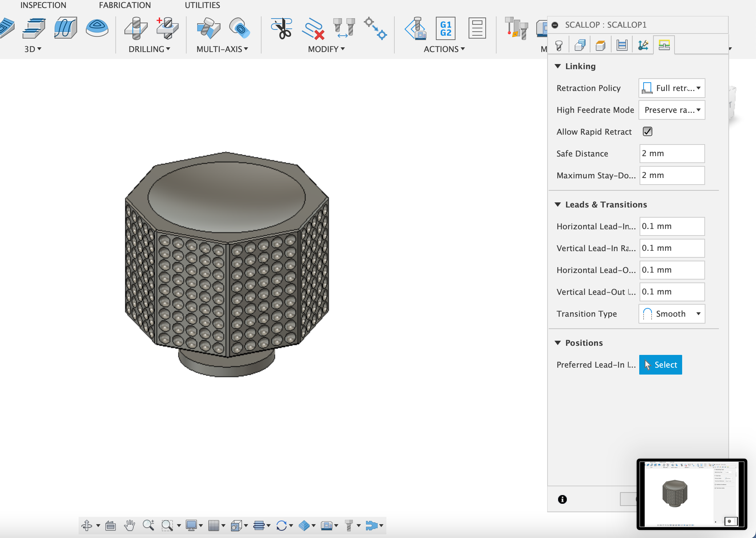
Task: Open the Zoom Window dropdown arrow
Action: (179, 526)
